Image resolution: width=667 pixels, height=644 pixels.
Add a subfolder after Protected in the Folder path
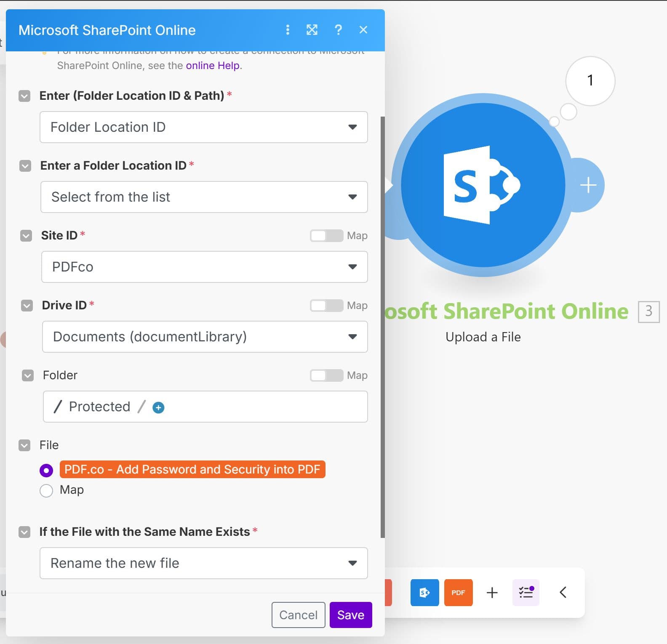[x=158, y=407]
